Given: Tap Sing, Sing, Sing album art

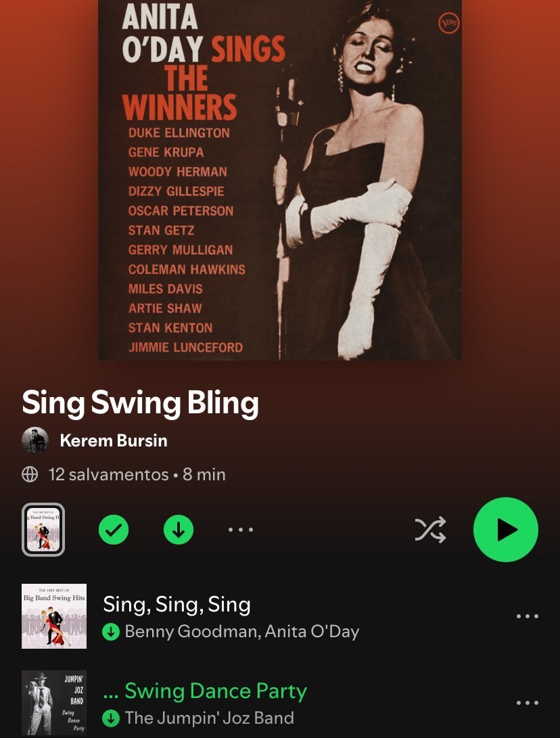Looking at the screenshot, I should pos(54,616).
